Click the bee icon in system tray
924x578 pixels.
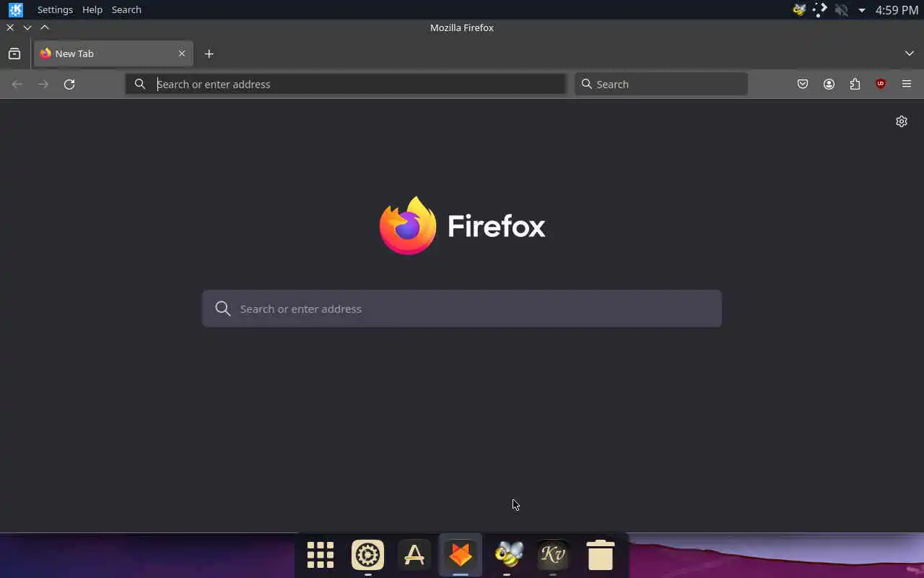pos(799,10)
